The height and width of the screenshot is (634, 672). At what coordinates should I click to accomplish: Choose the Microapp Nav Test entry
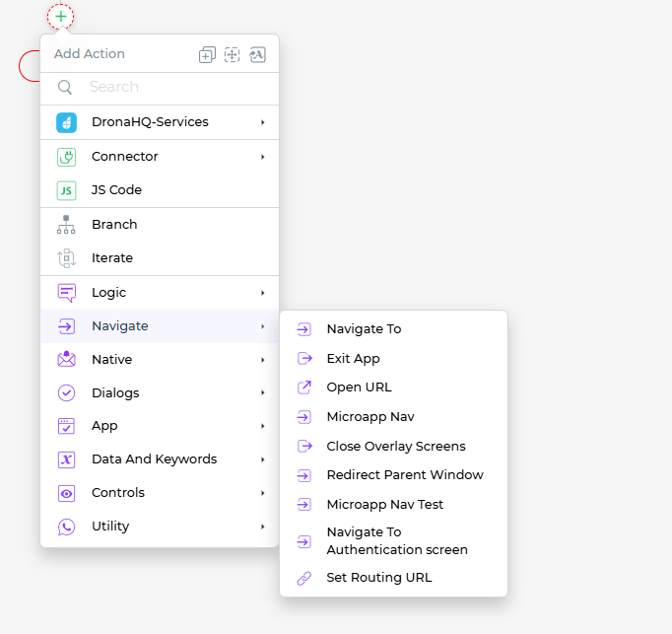tap(393, 505)
